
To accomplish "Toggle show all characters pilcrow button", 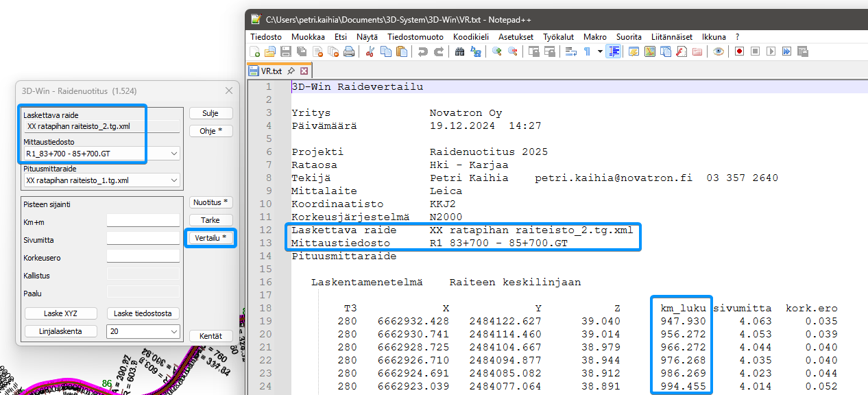I will [587, 51].
